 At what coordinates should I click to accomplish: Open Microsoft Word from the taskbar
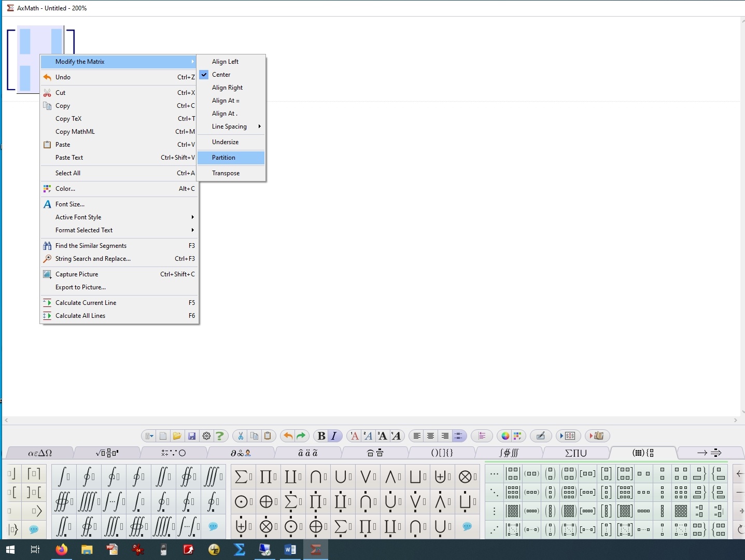(290, 550)
